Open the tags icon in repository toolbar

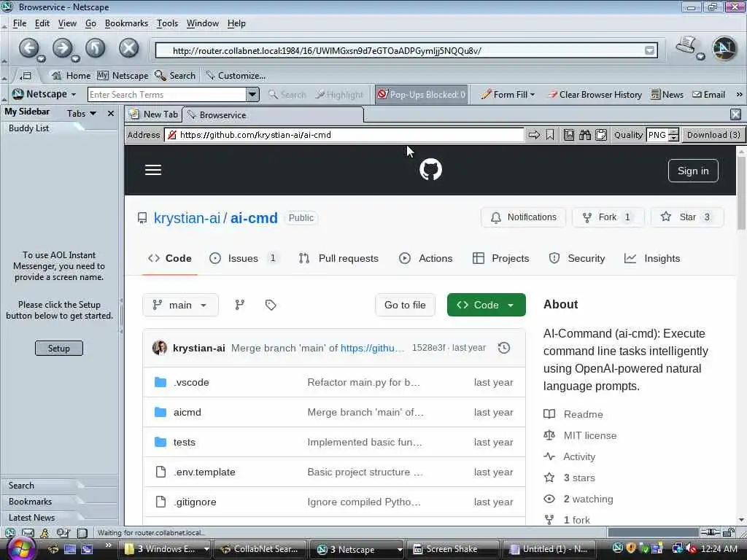271,305
